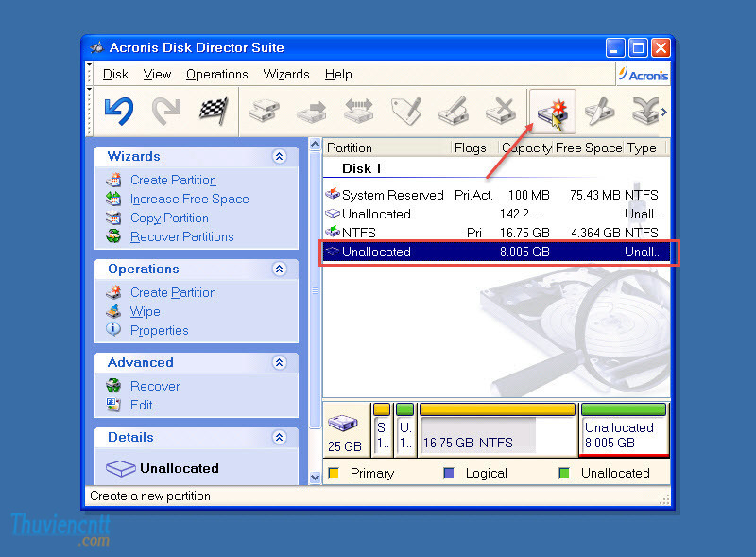This screenshot has width=756, height=557.
Task: Click the Partition column header
Action: click(x=387, y=148)
